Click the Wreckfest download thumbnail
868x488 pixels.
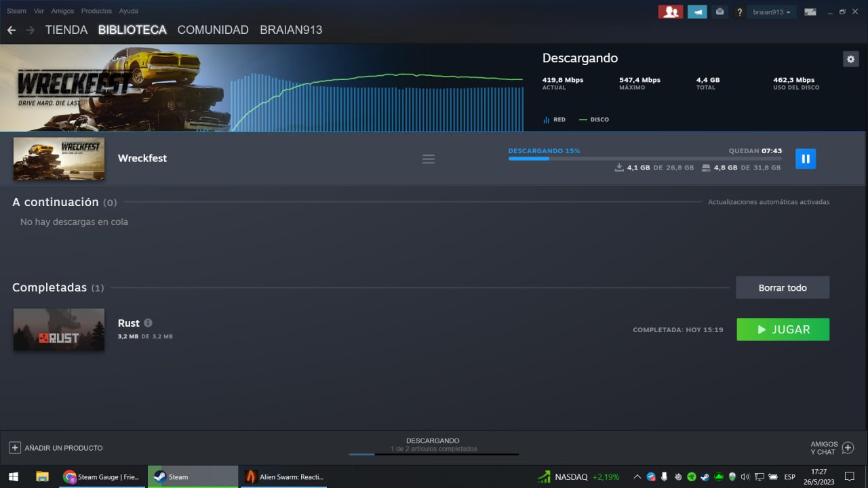pyautogui.click(x=59, y=159)
